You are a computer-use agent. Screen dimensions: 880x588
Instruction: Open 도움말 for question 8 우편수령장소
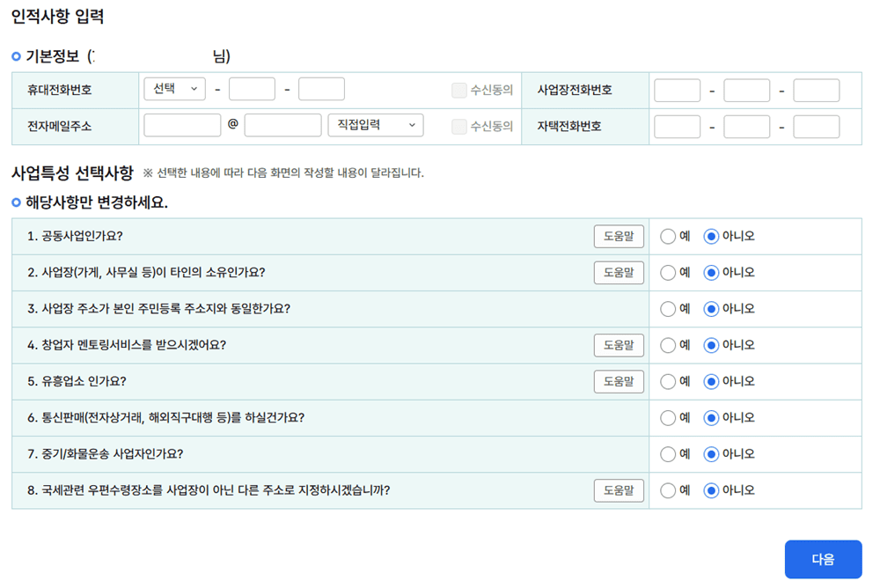(x=619, y=490)
